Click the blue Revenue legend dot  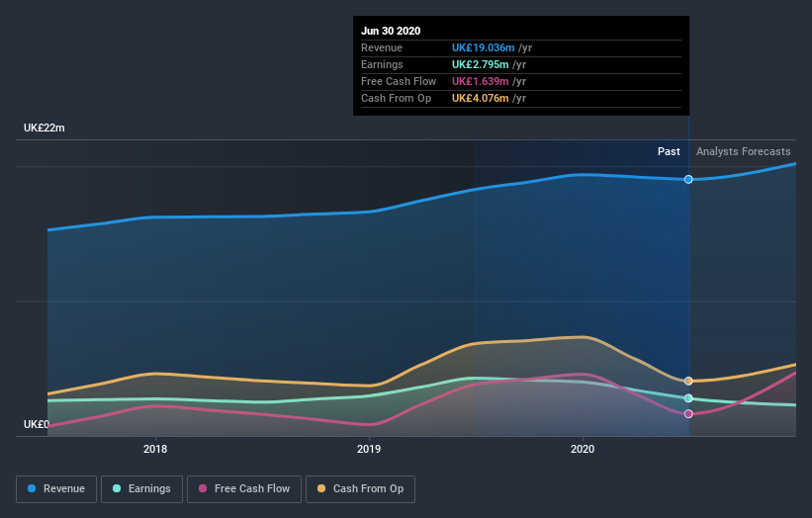(x=32, y=488)
